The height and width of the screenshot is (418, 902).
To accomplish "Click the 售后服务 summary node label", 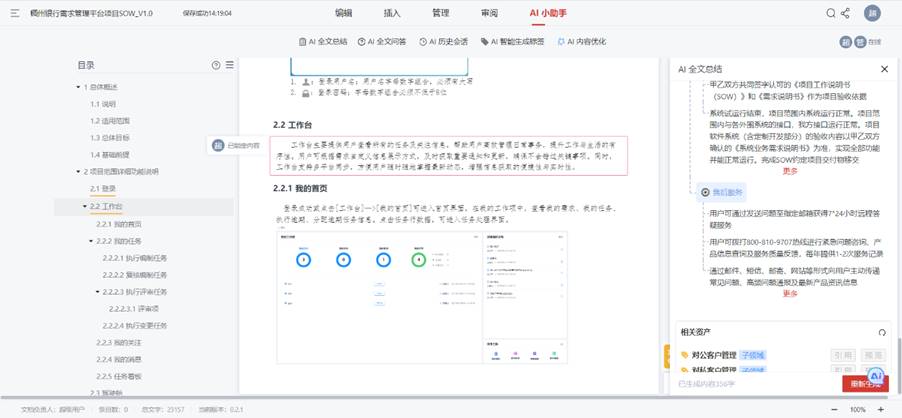I will point(728,192).
